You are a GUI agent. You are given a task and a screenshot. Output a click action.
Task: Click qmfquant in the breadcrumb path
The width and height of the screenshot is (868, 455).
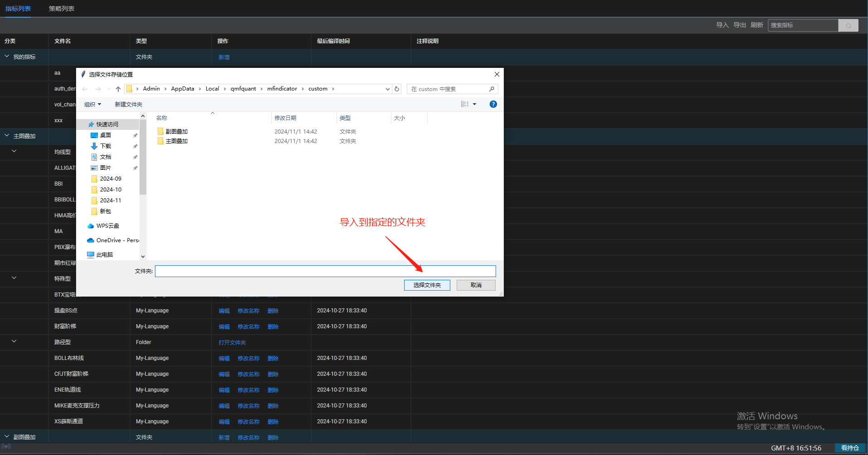point(243,89)
